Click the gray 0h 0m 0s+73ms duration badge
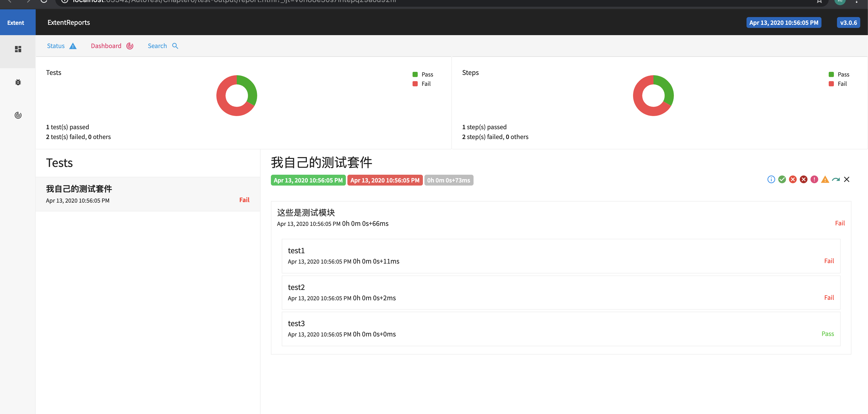868x414 pixels. tap(448, 180)
